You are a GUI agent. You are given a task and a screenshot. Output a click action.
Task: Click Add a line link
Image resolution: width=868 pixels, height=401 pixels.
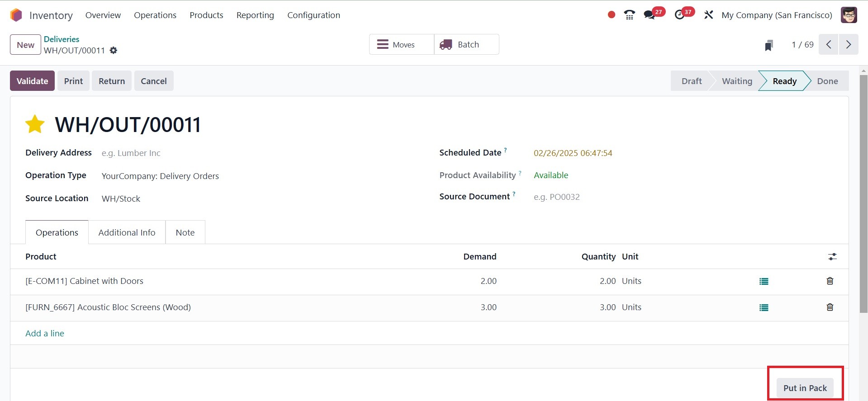(45, 333)
